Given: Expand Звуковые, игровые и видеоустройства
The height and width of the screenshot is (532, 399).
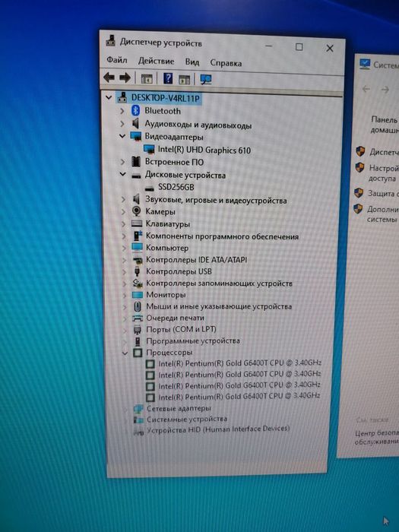Looking at the screenshot, I should [123, 199].
